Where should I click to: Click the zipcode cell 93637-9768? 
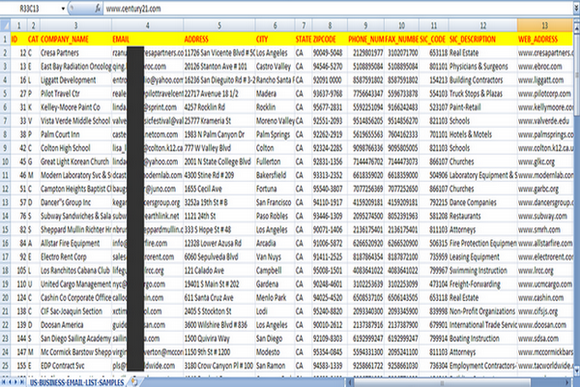[330, 94]
